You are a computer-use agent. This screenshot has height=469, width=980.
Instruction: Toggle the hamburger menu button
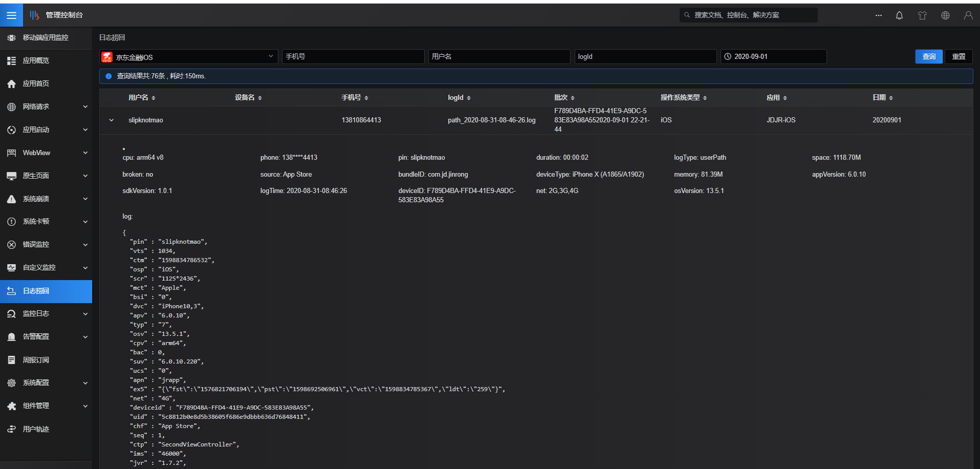11,15
